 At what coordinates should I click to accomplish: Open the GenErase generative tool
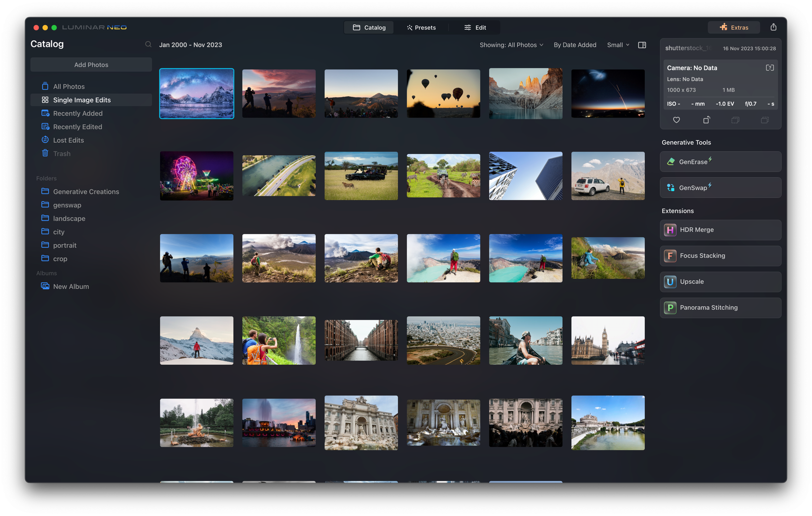tap(720, 162)
